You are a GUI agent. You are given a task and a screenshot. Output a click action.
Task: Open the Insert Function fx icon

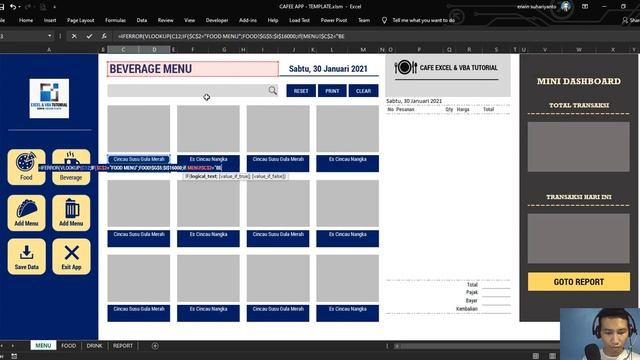[104, 36]
